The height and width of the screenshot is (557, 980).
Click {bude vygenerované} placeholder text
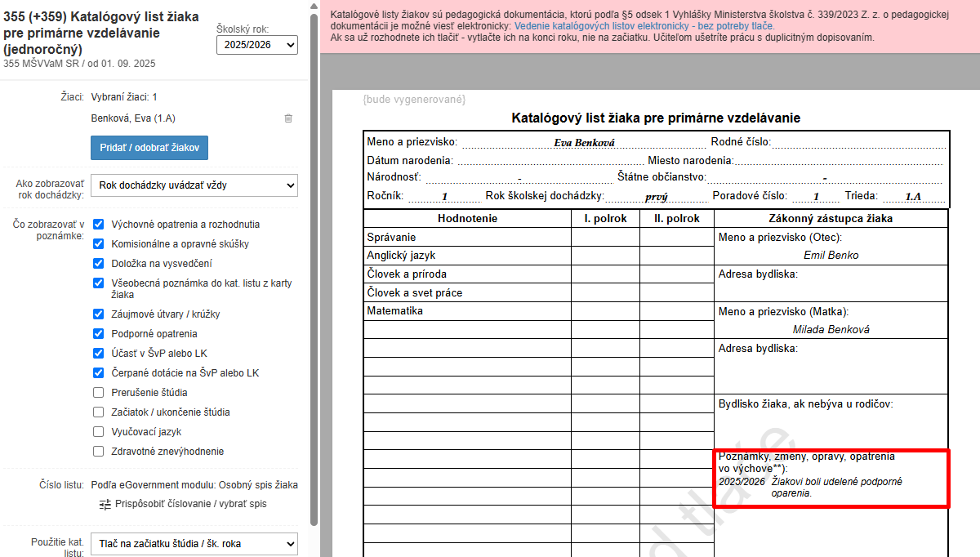coord(414,99)
